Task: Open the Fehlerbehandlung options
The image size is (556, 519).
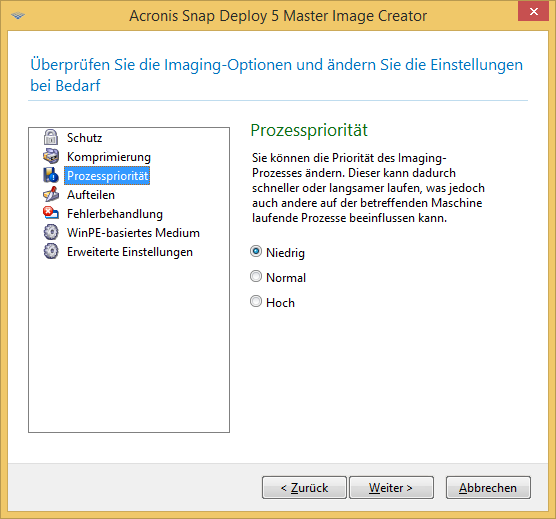Action: (115, 214)
